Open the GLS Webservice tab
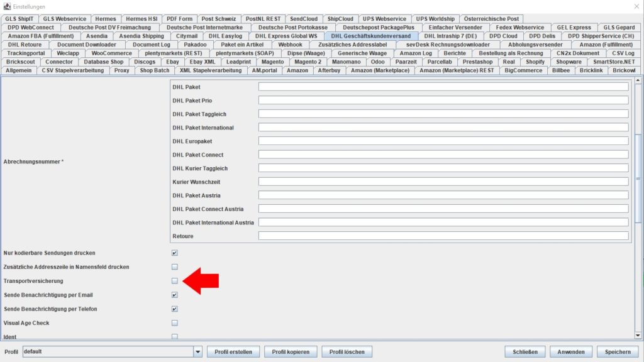 click(x=65, y=19)
